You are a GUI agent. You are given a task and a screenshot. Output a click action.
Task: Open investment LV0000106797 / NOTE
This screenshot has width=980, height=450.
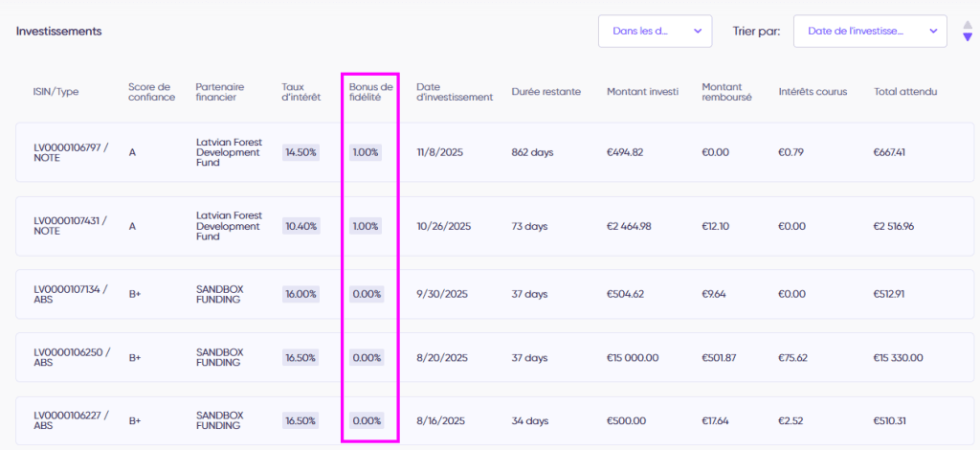pyautogui.click(x=72, y=152)
